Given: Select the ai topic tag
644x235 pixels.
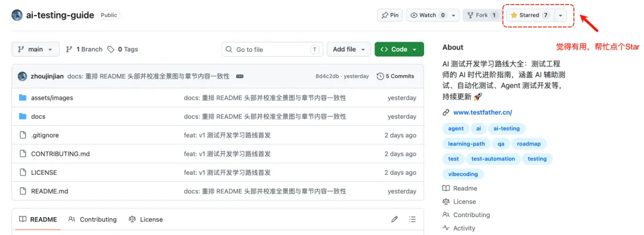Looking at the screenshot, I should tap(478, 129).
